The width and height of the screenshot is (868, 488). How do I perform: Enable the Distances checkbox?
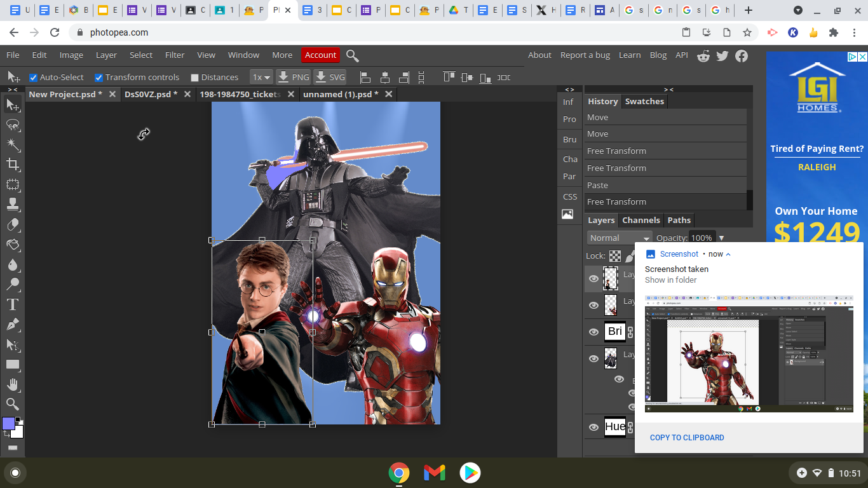coord(195,78)
